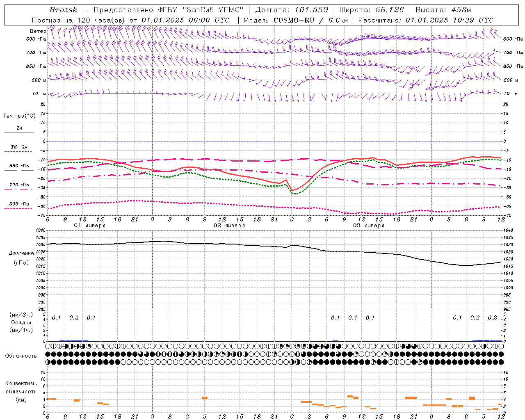Click the 03 января date label

pos(368,226)
